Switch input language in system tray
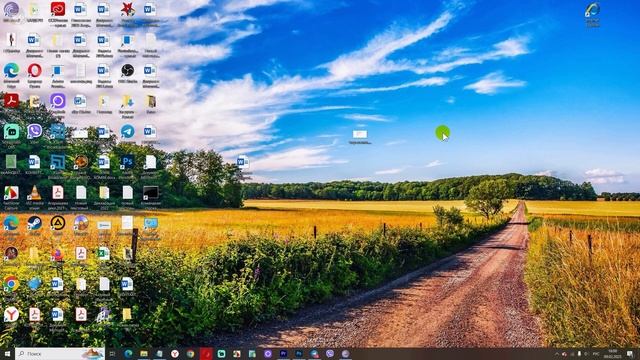This screenshot has height=360, width=640. click(x=596, y=354)
